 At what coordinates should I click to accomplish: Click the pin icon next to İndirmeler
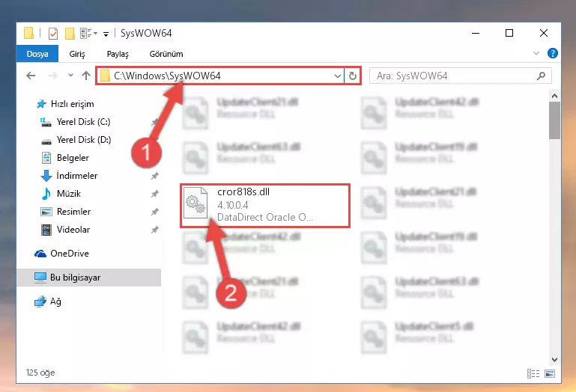154,176
